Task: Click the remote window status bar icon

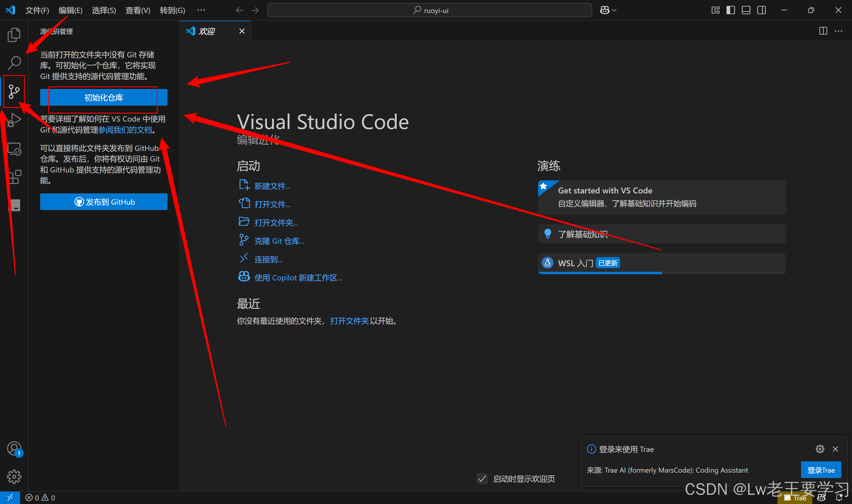Action: click(x=10, y=497)
